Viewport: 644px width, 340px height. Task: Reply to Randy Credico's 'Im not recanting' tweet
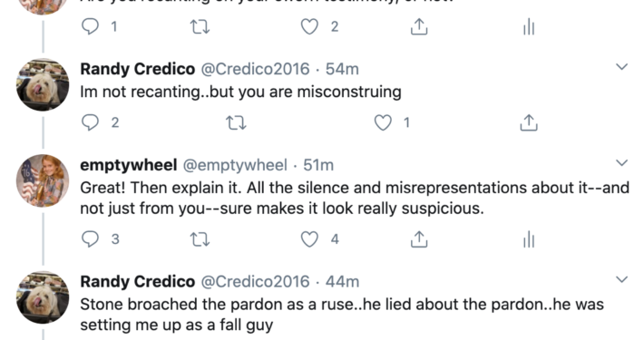pyautogui.click(x=90, y=122)
